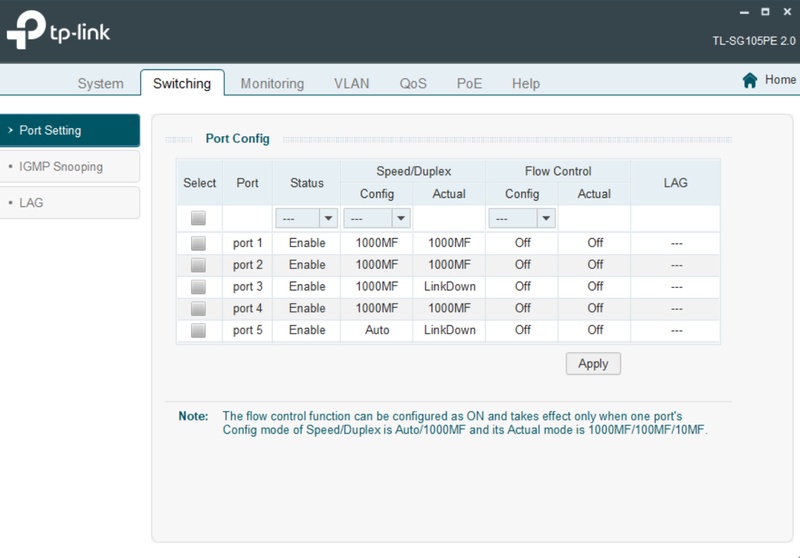This screenshot has width=800, height=558.
Task: Open the QoS tab
Action: click(x=413, y=84)
